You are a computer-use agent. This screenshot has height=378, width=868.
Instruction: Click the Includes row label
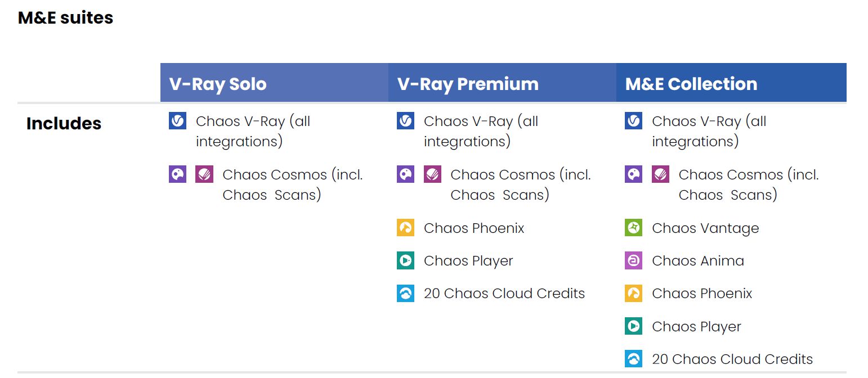[x=64, y=123]
